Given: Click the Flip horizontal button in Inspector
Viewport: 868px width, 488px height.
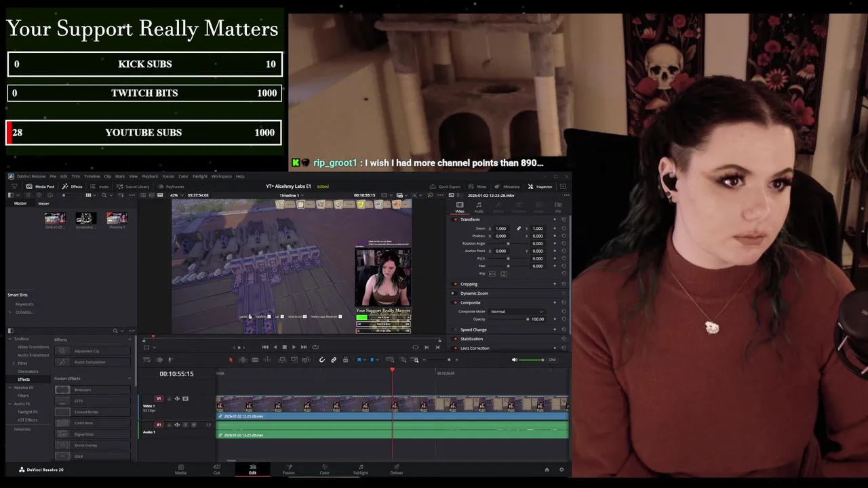Looking at the screenshot, I should click(x=492, y=274).
